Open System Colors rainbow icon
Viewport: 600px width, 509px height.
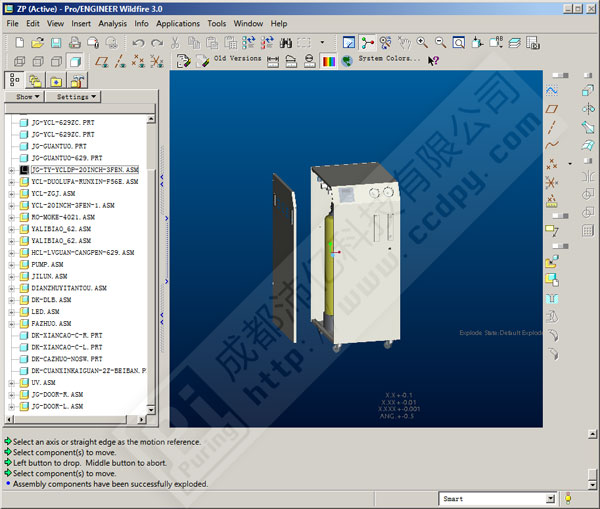329,61
